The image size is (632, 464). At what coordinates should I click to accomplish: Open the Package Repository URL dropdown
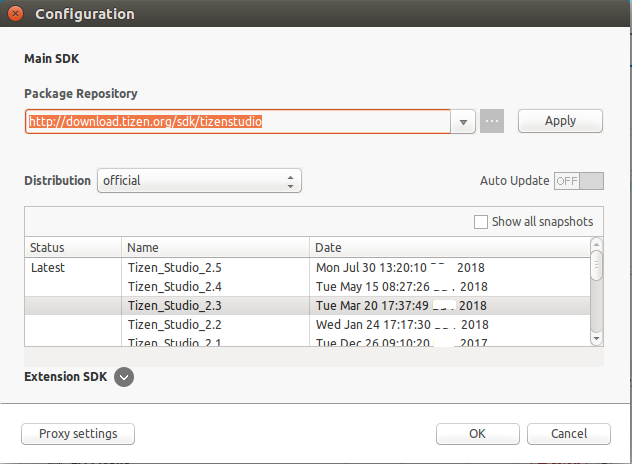tap(463, 121)
